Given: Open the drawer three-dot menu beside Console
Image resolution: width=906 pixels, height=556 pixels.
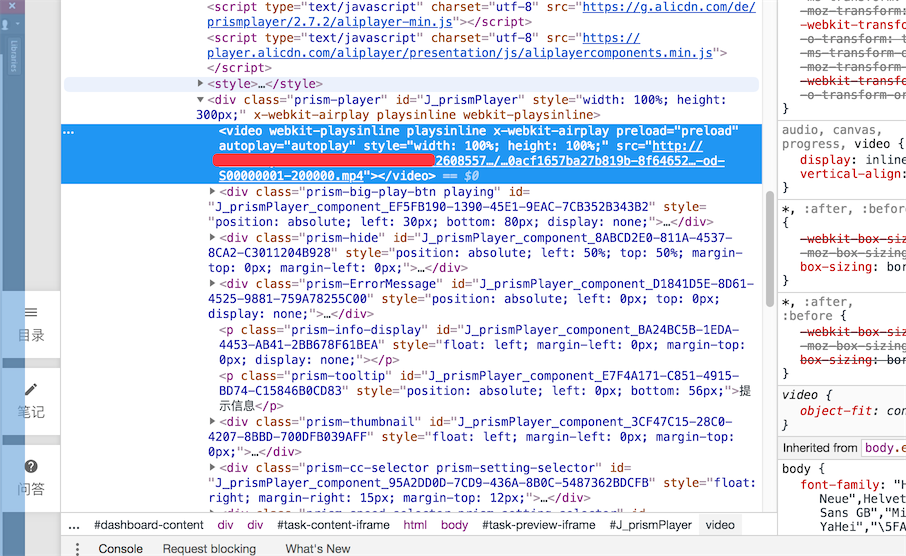Looking at the screenshot, I should (77, 548).
